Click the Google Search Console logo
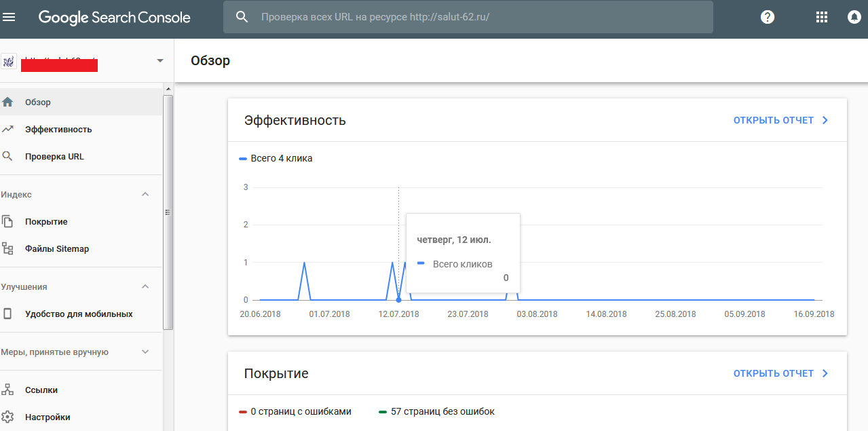868x431 pixels. click(x=114, y=18)
